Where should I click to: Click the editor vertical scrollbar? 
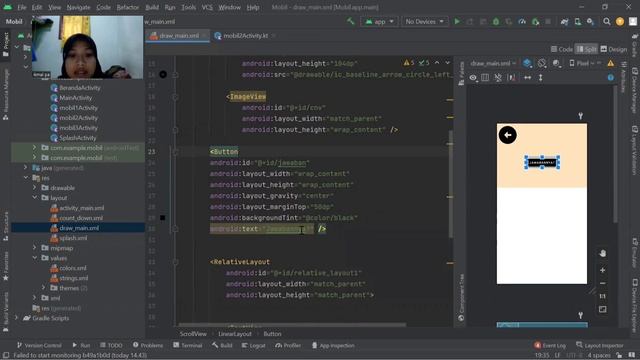tap(451, 184)
